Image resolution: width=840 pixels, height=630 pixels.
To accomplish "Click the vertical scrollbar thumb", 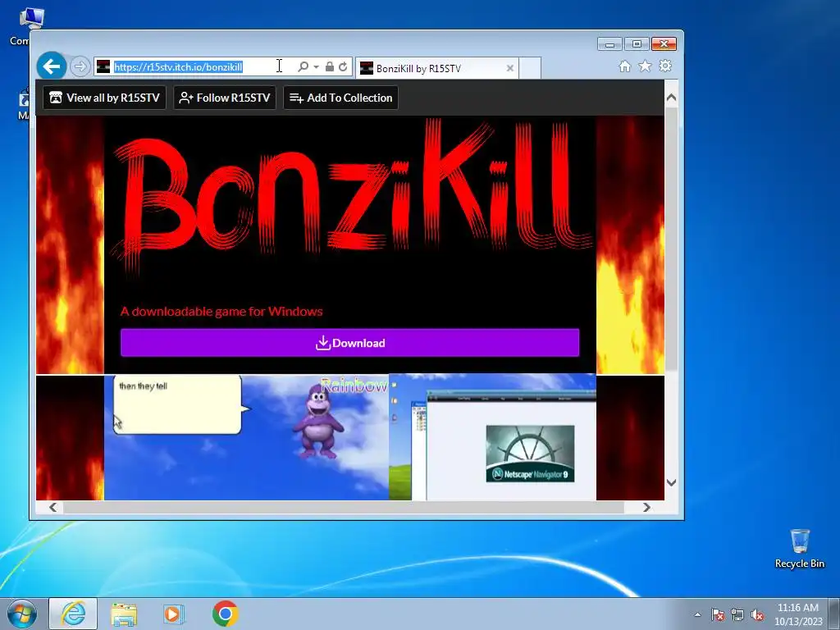I will point(671,239).
